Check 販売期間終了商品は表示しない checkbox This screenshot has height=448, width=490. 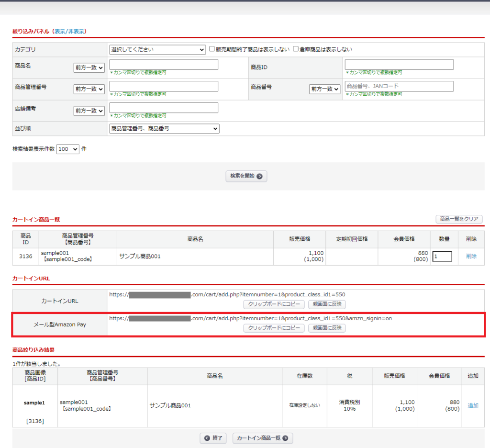[212, 49]
